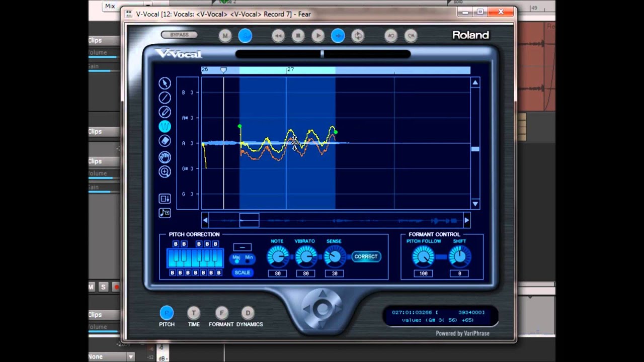644x362 pixels.
Task: Open the DYNAMICS editing tab
Action: tap(248, 313)
